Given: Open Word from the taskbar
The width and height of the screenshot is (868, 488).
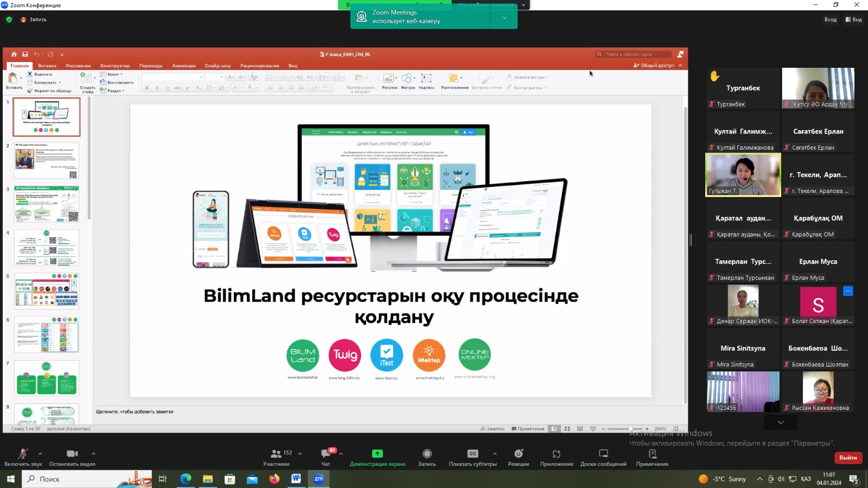Looking at the screenshot, I should pos(296,479).
